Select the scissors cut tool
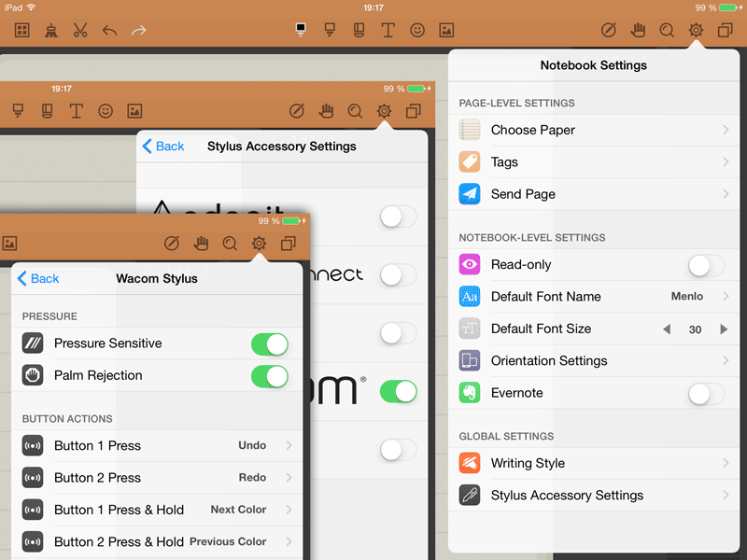 pos(79,30)
